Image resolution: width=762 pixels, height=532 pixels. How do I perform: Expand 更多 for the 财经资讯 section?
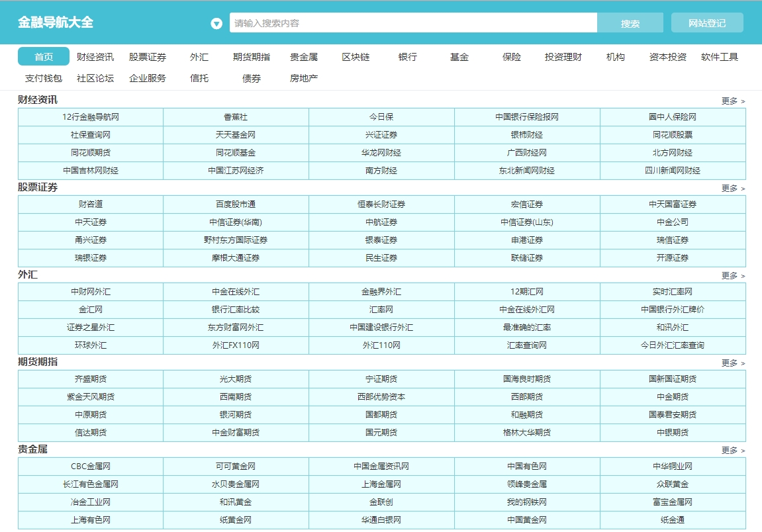(733, 101)
